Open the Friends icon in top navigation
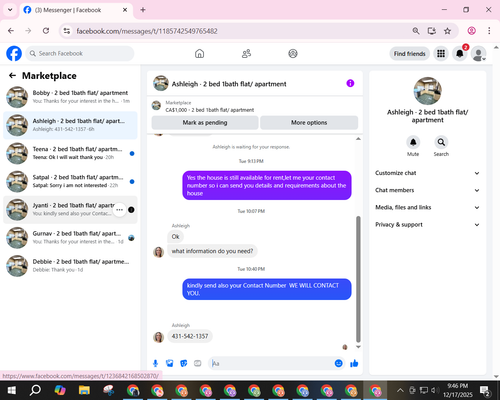Screen dimensions: 500x400 point(246,54)
